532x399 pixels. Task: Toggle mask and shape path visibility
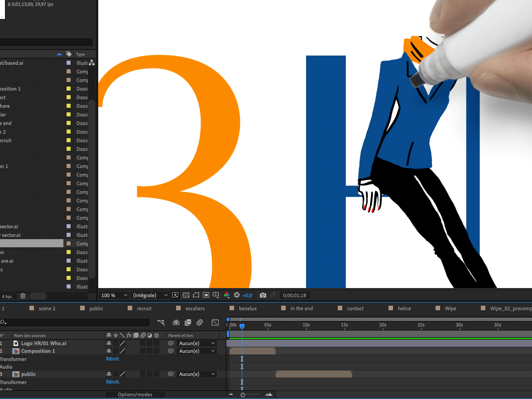coord(196,295)
